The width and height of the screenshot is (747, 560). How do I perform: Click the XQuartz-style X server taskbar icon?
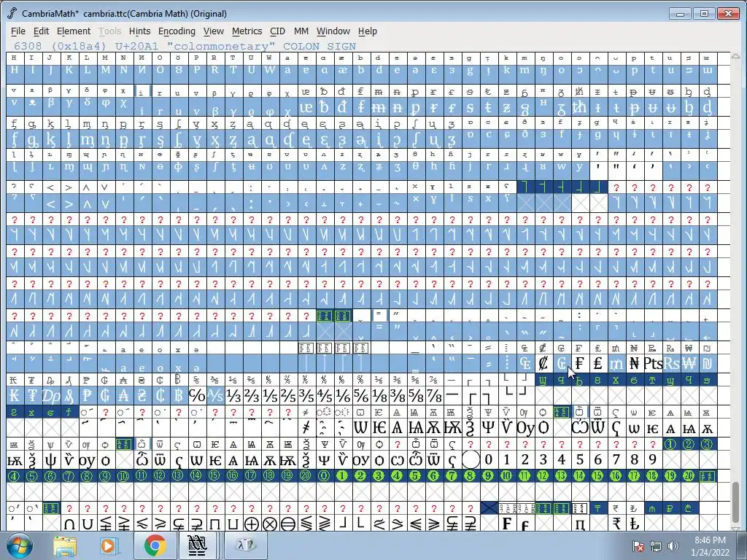tap(245, 545)
